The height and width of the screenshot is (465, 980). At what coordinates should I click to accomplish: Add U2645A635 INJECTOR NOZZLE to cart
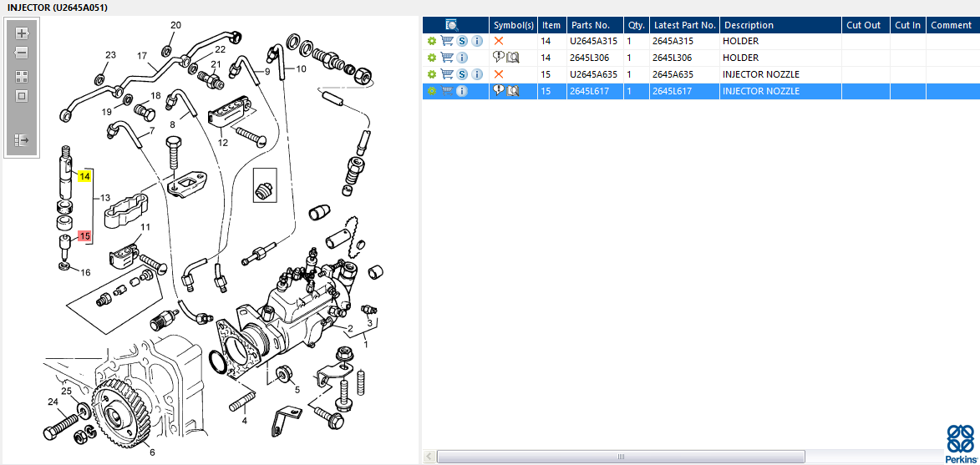point(447,75)
